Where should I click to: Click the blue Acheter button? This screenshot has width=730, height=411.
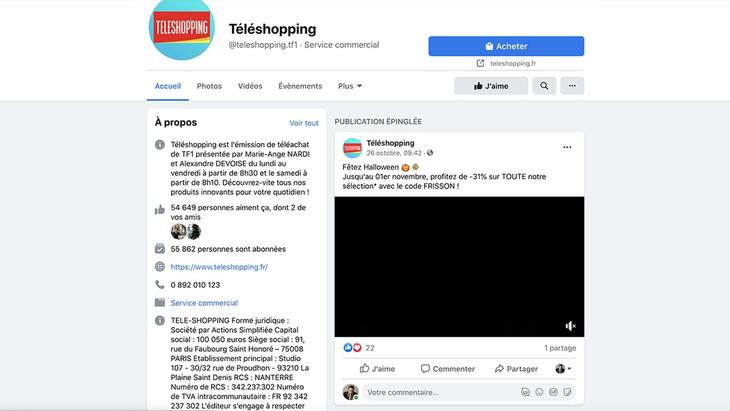506,46
